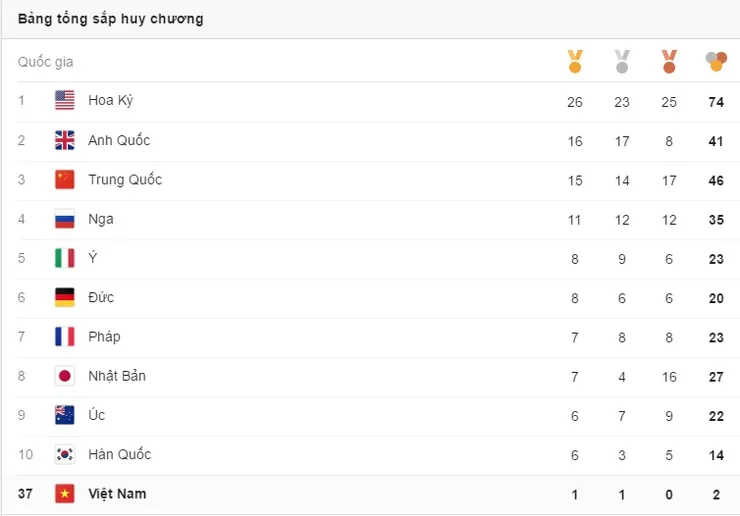Click the Bảng tổng sắp huy chương title
Viewport: 740px width, 516px height.
coord(110,19)
